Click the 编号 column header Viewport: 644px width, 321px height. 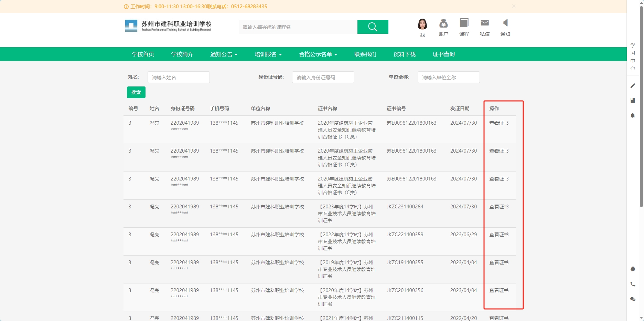point(133,108)
